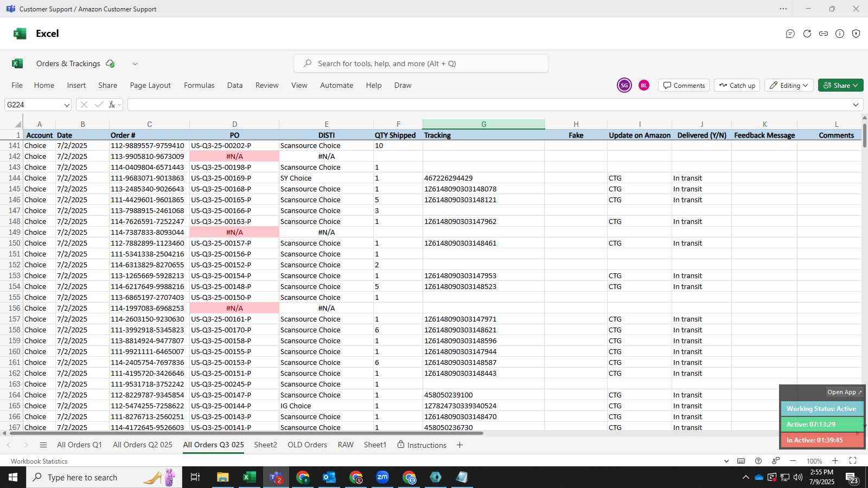Image resolution: width=868 pixels, height=488 pixels.
Task: Click the cloud saved-status icon beside the file name
Action: click(x=110, y=63)
